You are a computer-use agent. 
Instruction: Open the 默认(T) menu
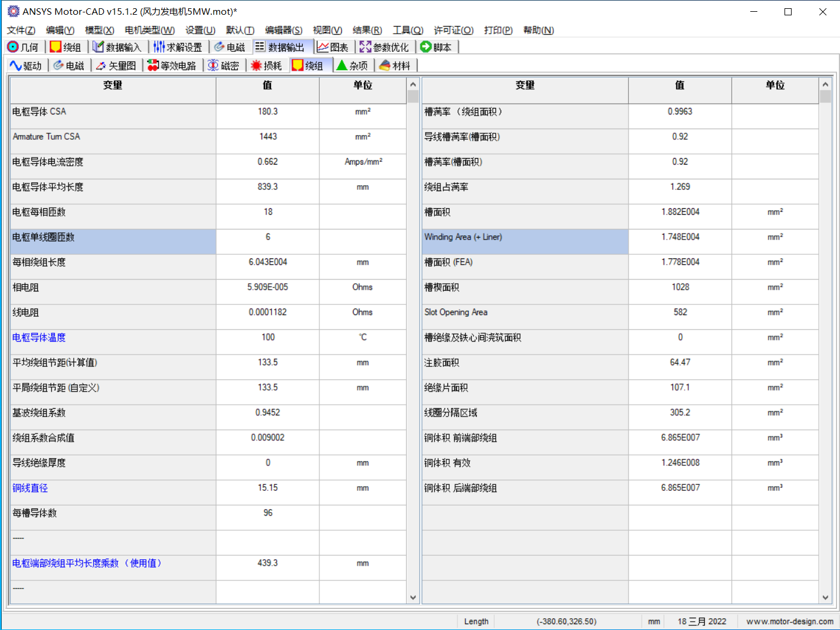[240, 30]
